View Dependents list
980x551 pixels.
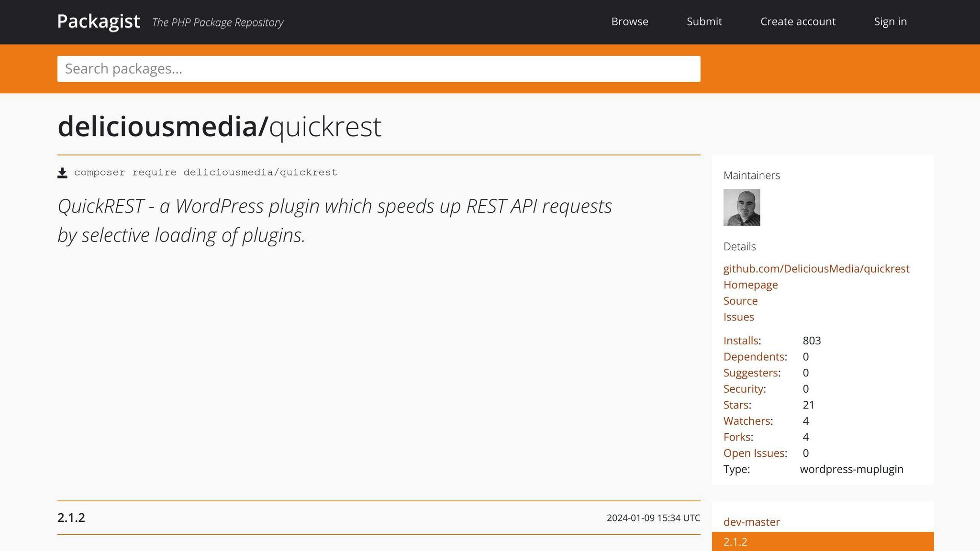pos(754,357)
